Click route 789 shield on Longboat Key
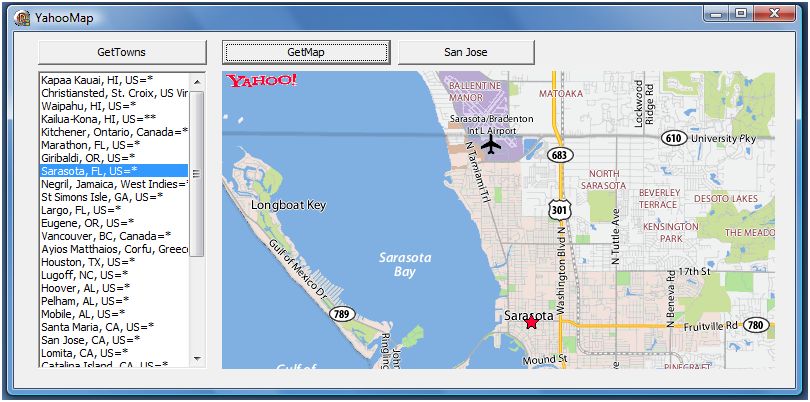Viewport: 810px width, 402px height. click(x=342, y=314)
